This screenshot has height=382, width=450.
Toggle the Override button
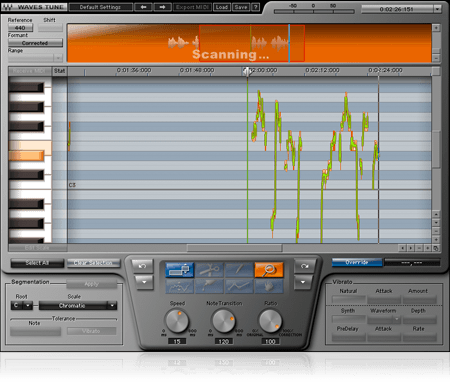click(357, 263)
